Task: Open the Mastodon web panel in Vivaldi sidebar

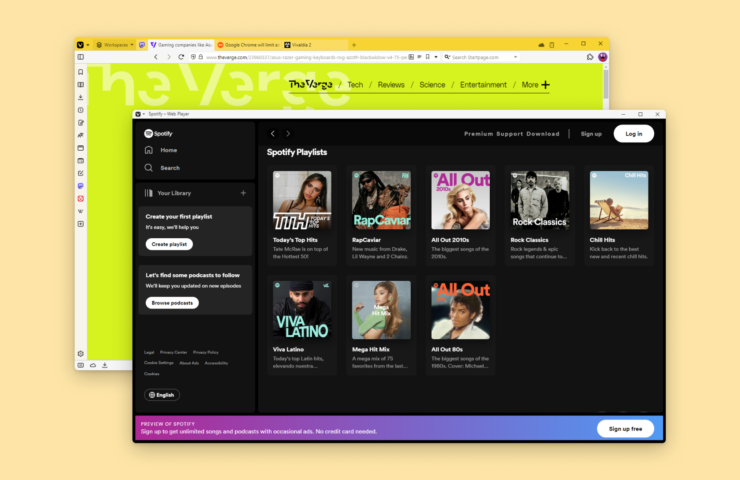Action: (81, 186)
